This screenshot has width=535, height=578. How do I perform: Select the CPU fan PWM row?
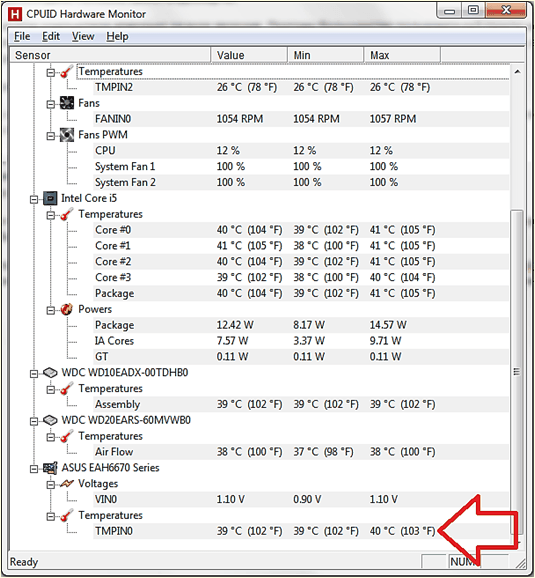[301, 151]
